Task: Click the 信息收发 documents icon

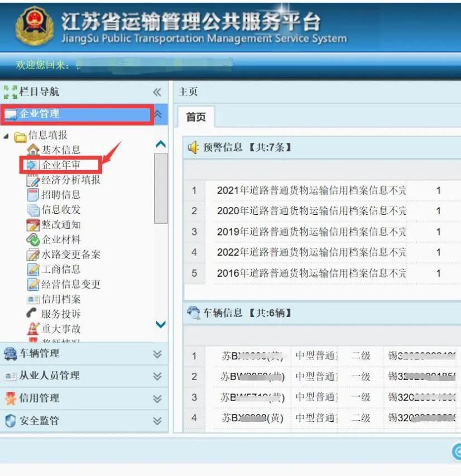Action: point(33,210)
